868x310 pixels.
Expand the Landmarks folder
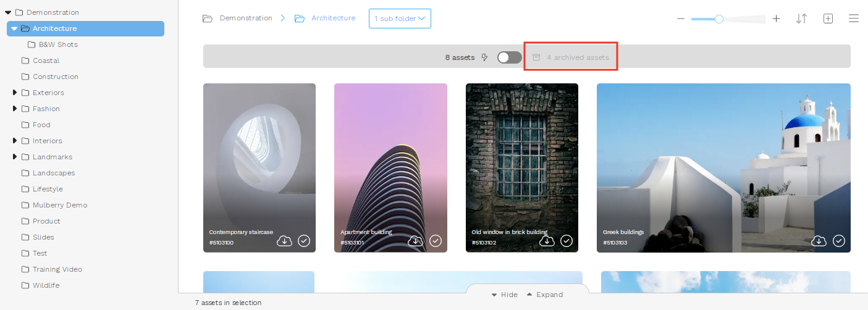[x=14, y=157]
